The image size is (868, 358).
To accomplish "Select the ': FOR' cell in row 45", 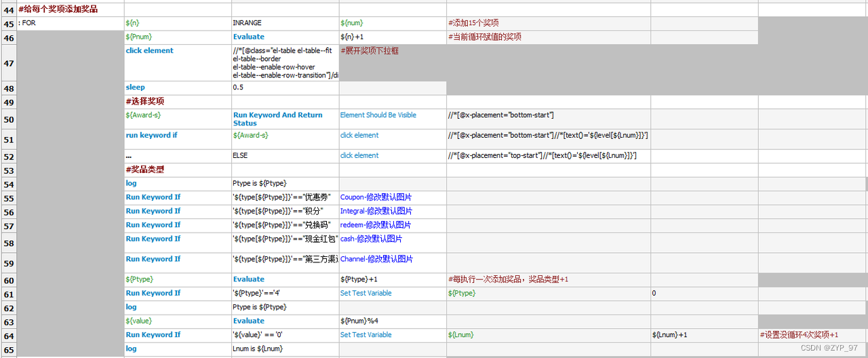I will coord(71,24).
